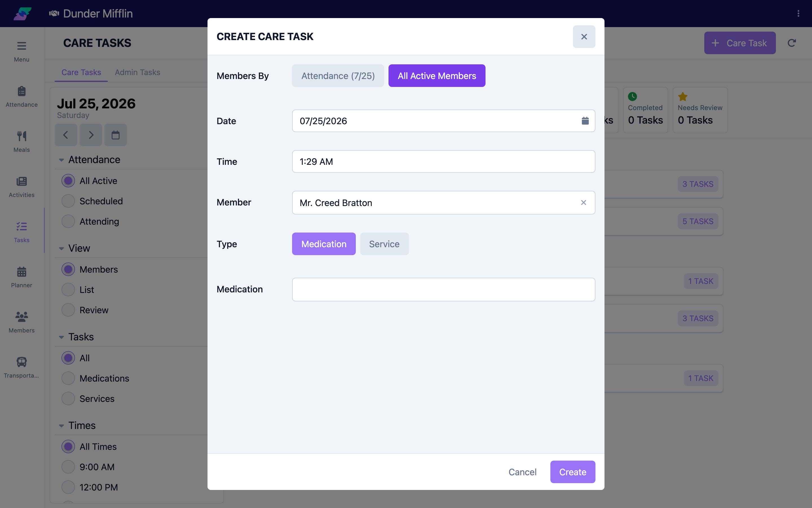
Task: Open Members in the sidebar
Action: tap(21, 322)
